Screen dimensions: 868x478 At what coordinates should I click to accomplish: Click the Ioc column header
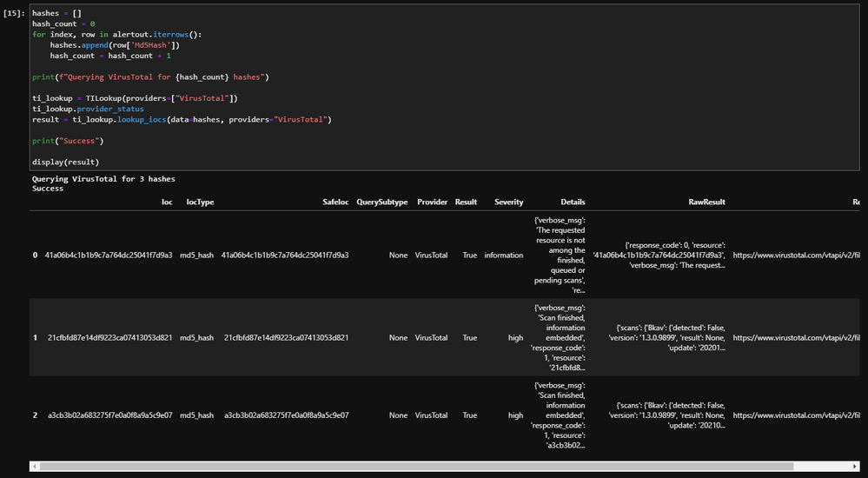pyautogui.click(x=167, y=202)
